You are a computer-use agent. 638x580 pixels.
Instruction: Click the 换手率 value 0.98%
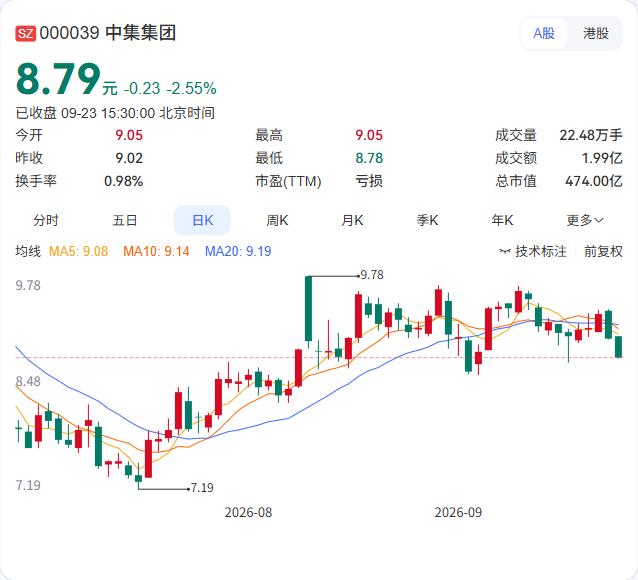click(124, 181)
